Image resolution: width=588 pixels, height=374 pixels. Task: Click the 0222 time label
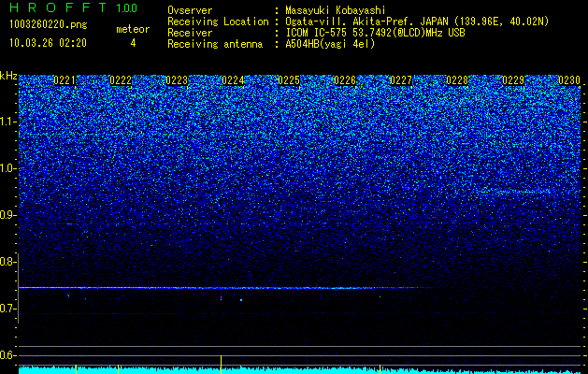121,80
